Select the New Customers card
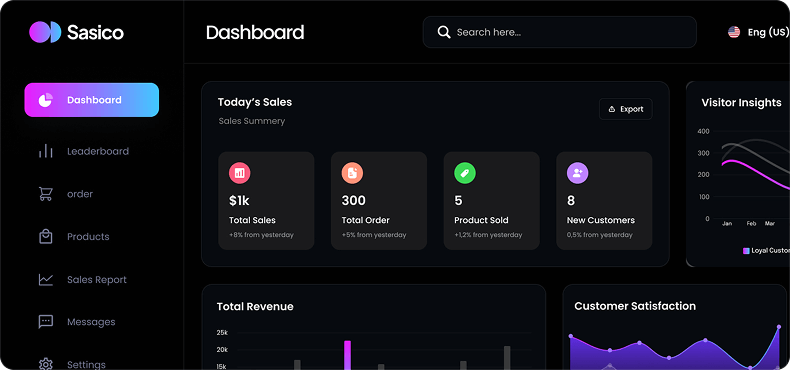Viewport: 790px width, 370px height. [x=604, y=201]
